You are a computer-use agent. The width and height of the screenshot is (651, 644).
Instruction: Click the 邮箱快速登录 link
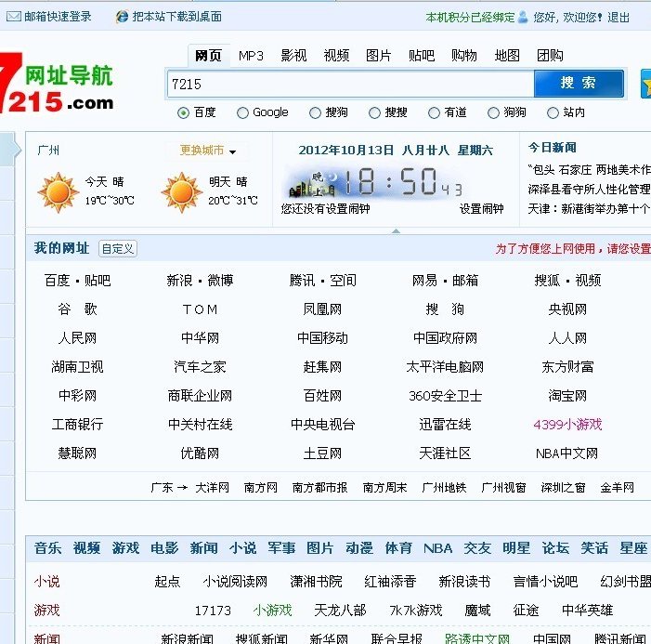click(58, 17)
